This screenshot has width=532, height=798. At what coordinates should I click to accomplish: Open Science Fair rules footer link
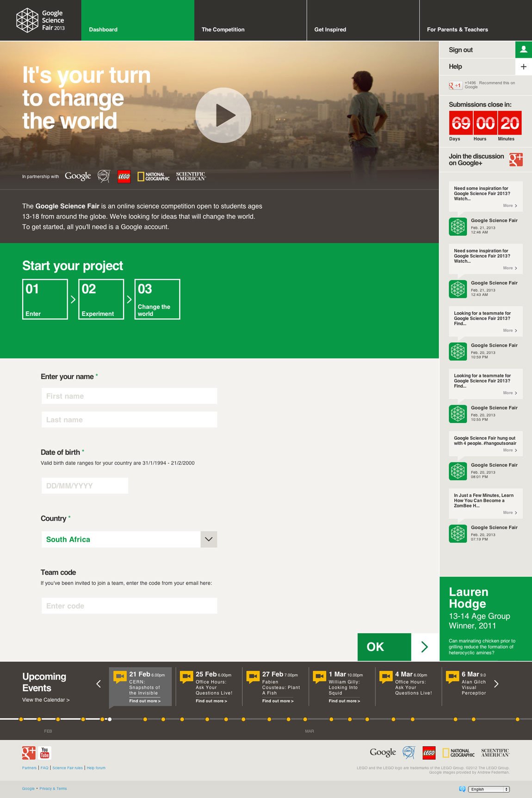tap(68, 768)
